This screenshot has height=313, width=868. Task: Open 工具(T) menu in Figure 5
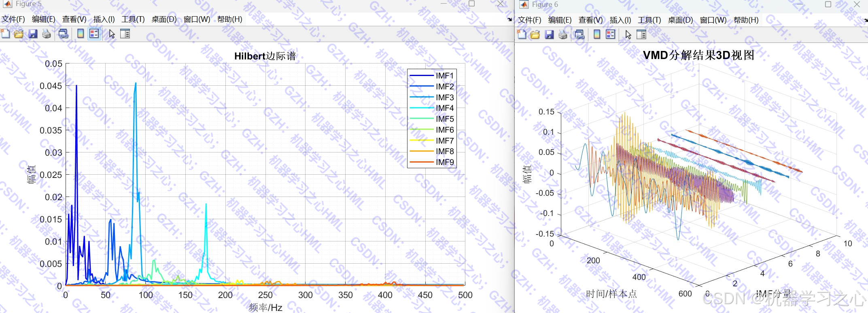[133, 19]
